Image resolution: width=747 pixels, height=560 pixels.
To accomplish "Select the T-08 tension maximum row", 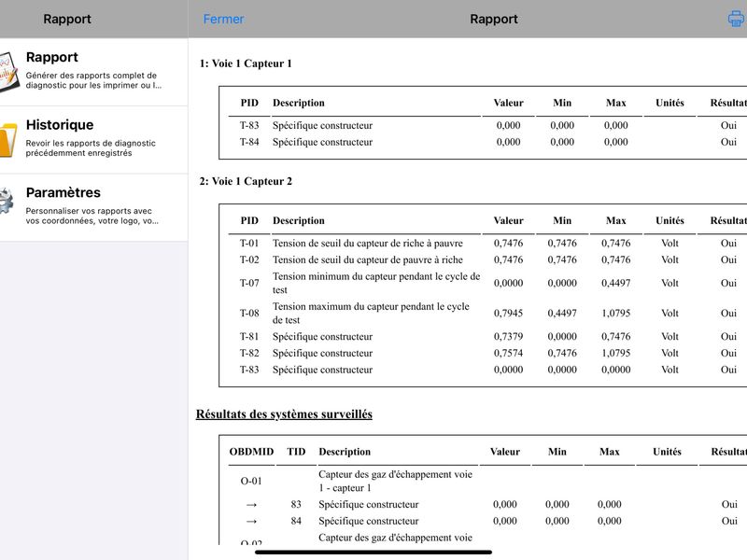I will (487, 313).
